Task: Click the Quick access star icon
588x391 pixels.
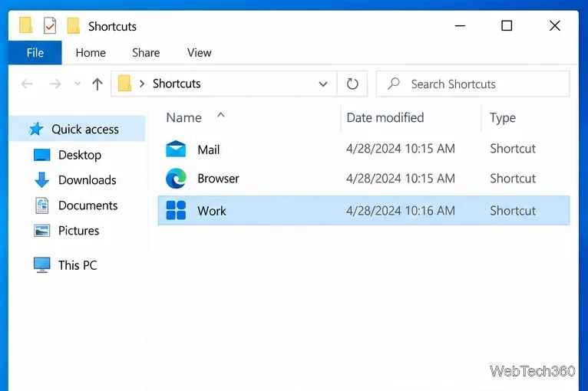Action: [36, 129]
